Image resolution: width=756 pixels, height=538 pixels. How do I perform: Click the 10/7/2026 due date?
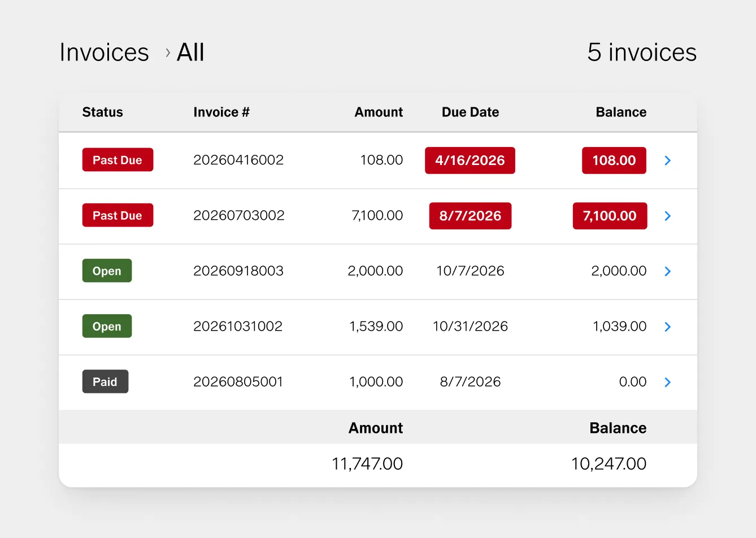[470, 271]
